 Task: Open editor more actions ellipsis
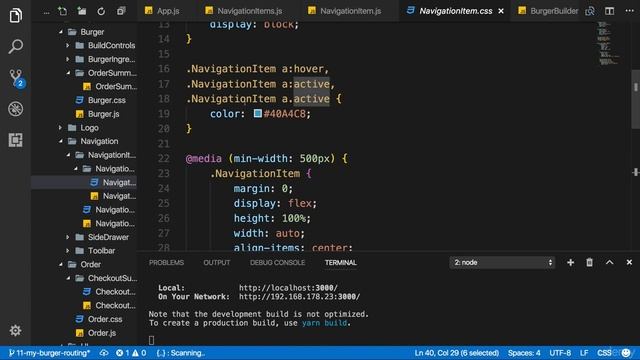point(629,11)
